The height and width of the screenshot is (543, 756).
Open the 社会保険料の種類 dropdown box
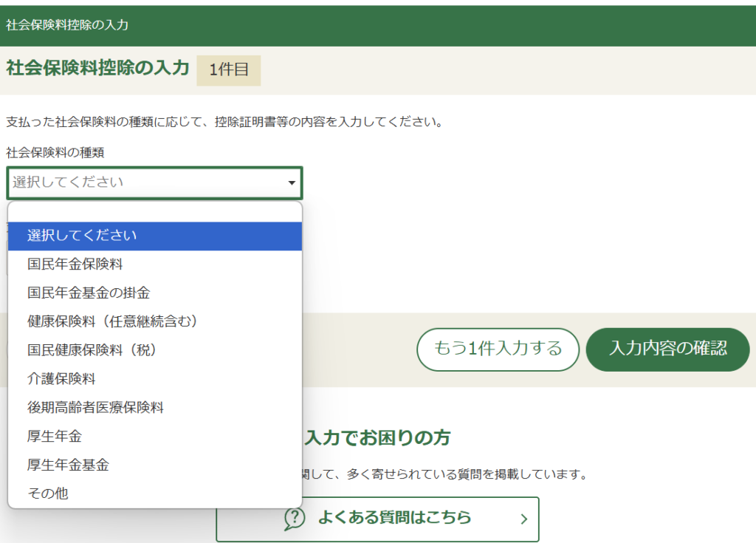coord(154,182)
